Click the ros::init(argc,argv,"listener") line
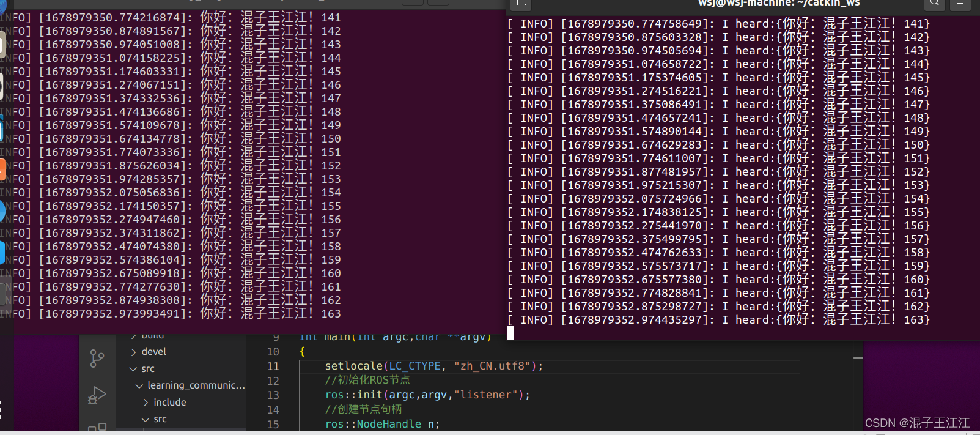Screen dimensions: 980x435 [427, 395]
